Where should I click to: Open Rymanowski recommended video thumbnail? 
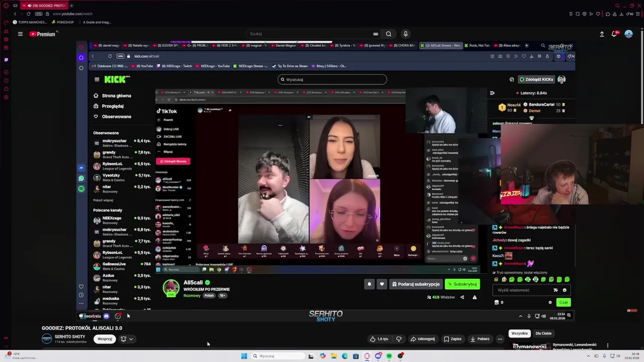click(530, 345)
